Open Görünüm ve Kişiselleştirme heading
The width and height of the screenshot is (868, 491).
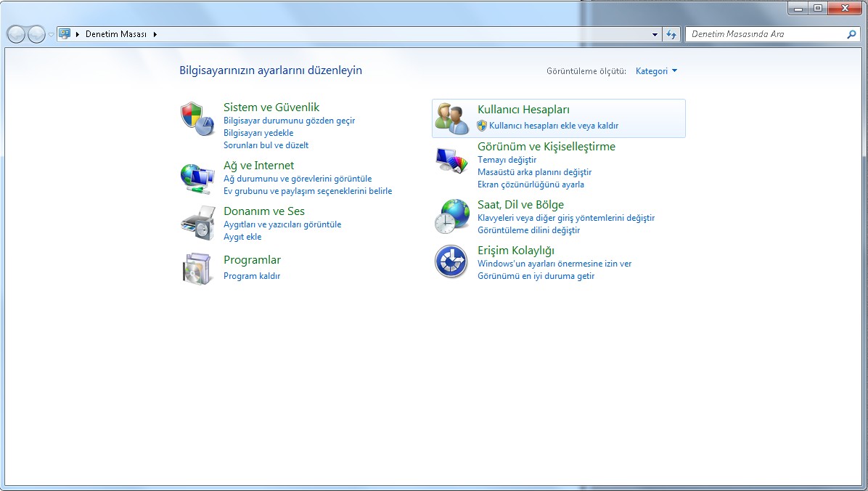[546, 146]
